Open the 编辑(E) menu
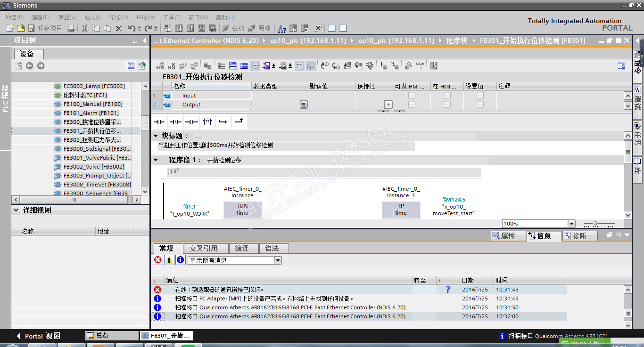Viewport: 644px width, 347px height. point(41,17)
